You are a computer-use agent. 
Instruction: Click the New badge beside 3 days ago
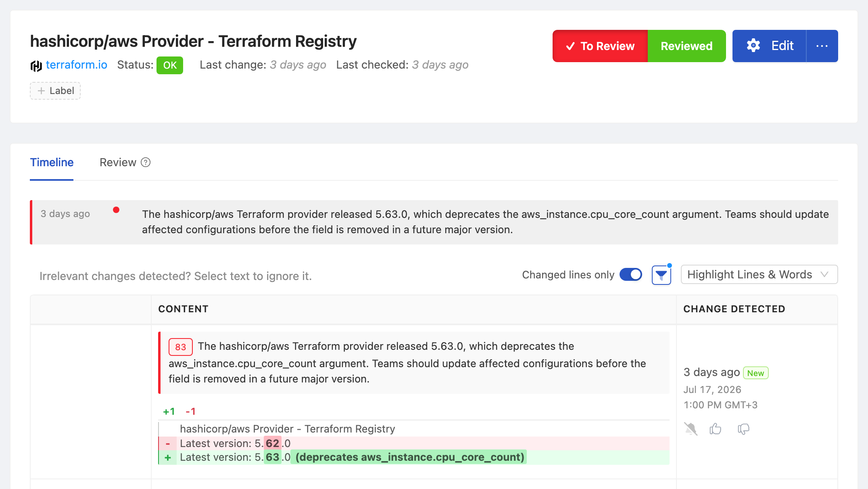pos(755,373)
